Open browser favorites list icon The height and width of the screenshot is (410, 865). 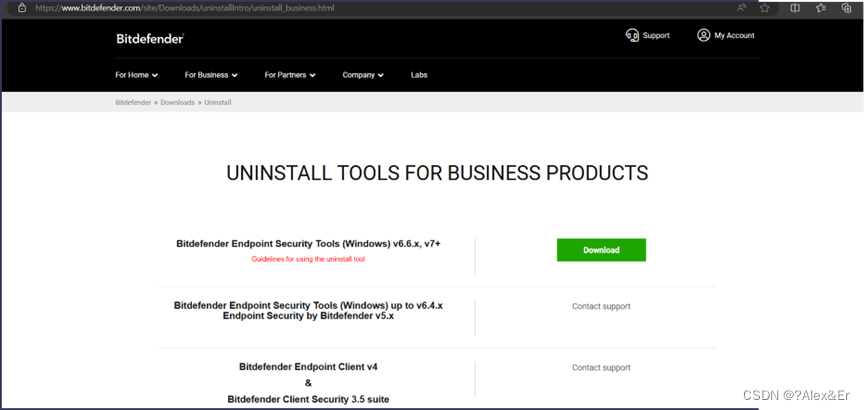pyautogui.click(x=821, y=8)
